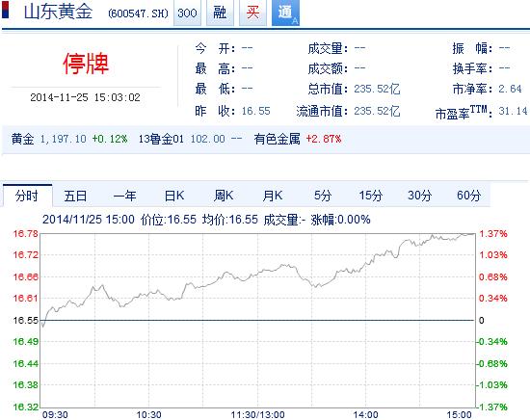
Task: Click the red 停牌 status text
Action: pos(86,64)
